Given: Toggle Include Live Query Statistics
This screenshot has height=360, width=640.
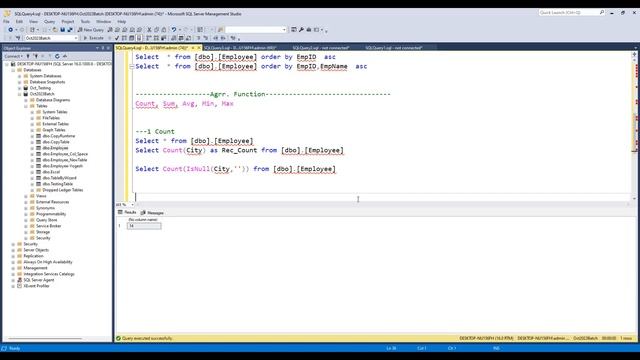Looking at the screenshot, I should [x=156, y=38].
